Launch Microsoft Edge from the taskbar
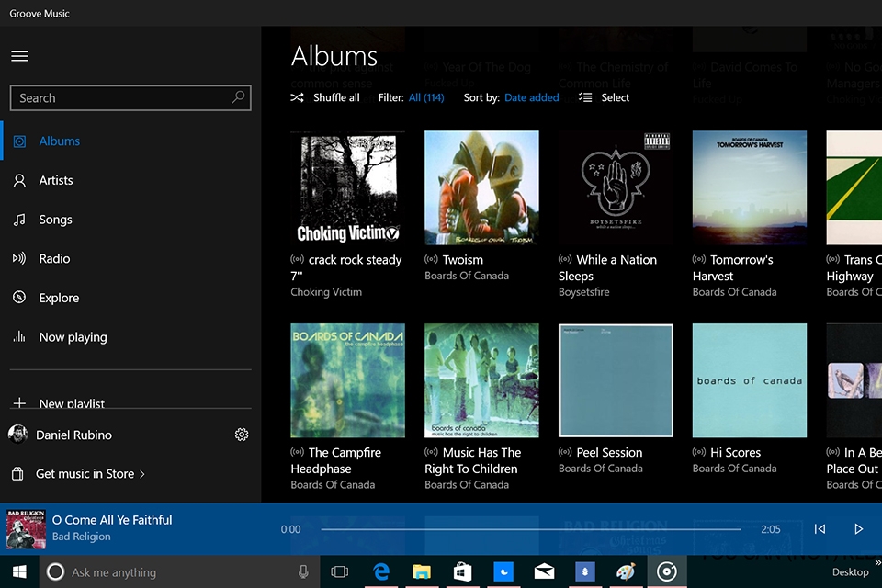The height and width of the screenshot is (588, 882). click(380, 571)
